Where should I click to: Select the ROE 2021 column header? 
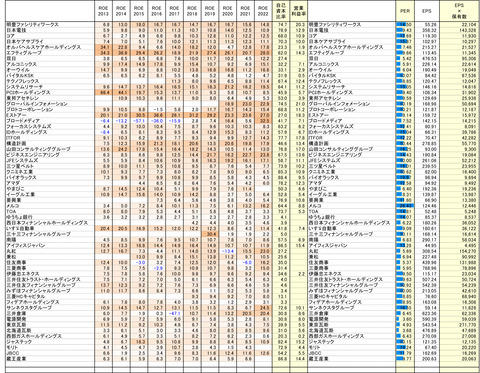point(245,11)
